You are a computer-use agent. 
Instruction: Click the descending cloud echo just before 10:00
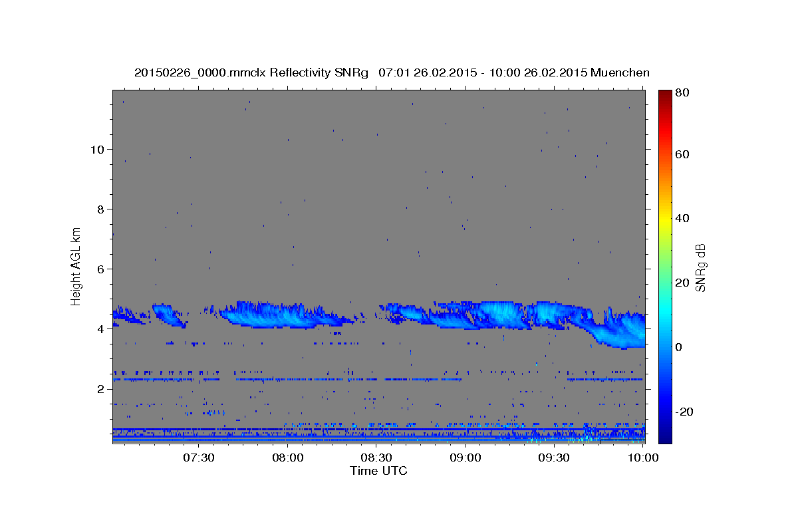618,329
